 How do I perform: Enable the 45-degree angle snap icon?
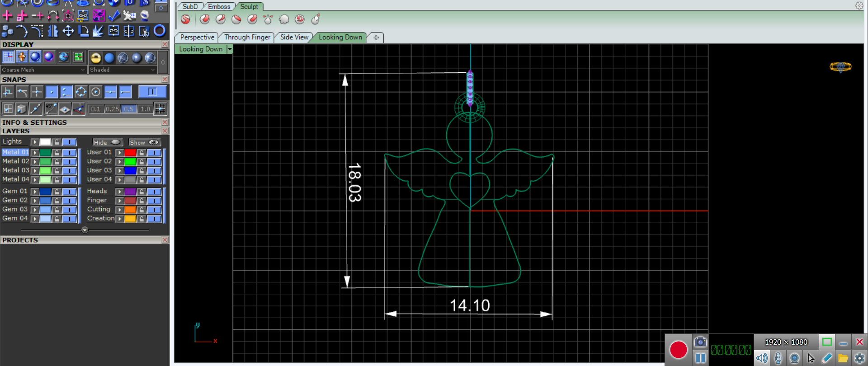[x=51, y=108]
